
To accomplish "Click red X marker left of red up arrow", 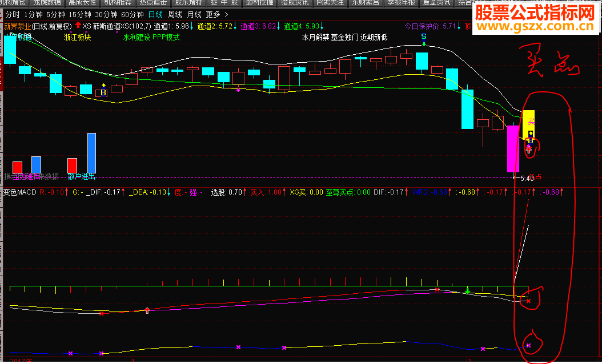I will click(101, 314).
